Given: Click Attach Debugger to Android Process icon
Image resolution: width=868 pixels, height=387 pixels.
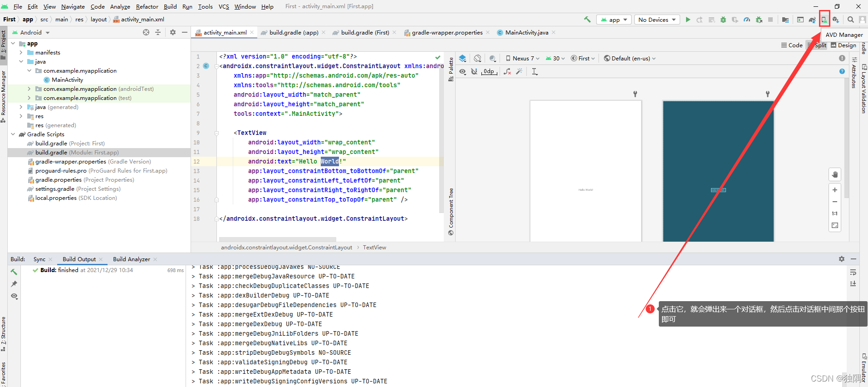Looking at the screenshot, I should pyautogui.click(x=759, y=20).
